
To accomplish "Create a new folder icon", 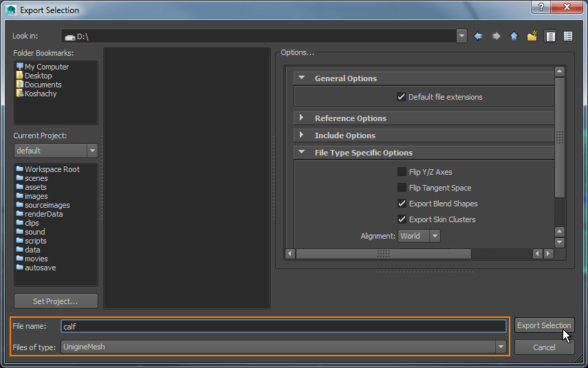I will click(x=532, y=36).
